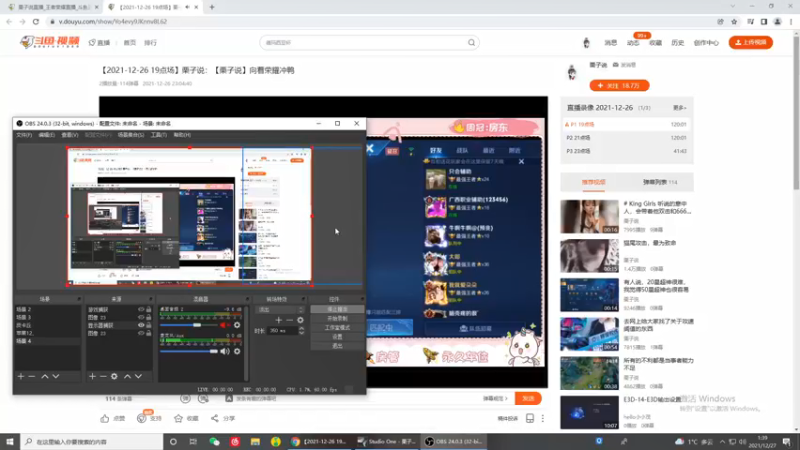This screenshot has height=450, width=800.
Task: Open the 工具(T) menu in OBS
Action: (159, 135)
